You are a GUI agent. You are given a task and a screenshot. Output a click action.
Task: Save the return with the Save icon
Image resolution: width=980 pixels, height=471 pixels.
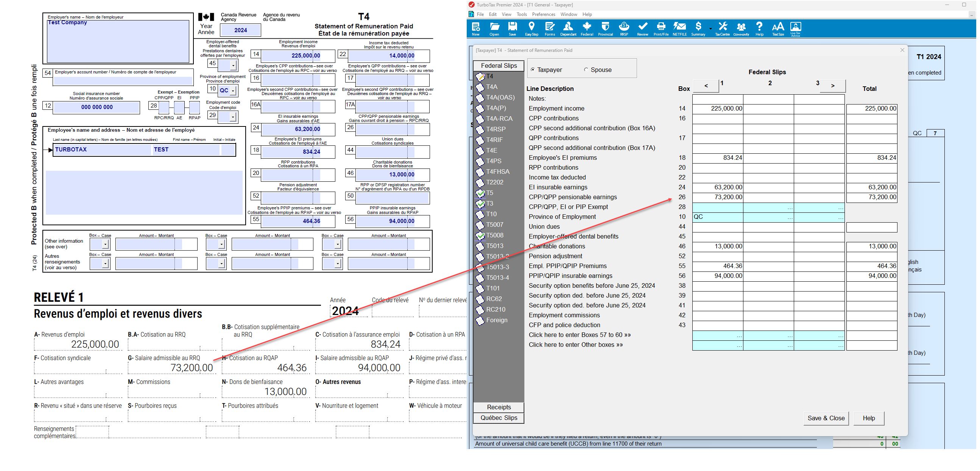click(513, 29)
